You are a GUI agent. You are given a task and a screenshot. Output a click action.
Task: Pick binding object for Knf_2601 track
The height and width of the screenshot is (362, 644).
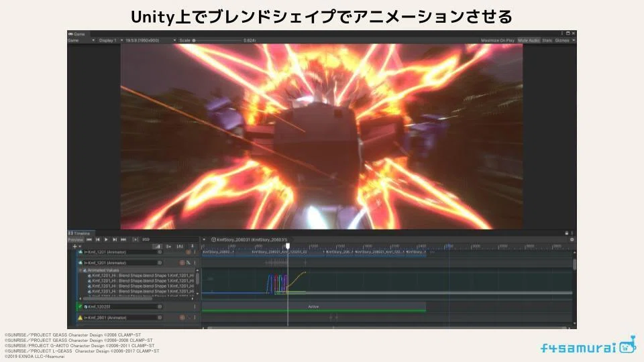tap(160, 318)
